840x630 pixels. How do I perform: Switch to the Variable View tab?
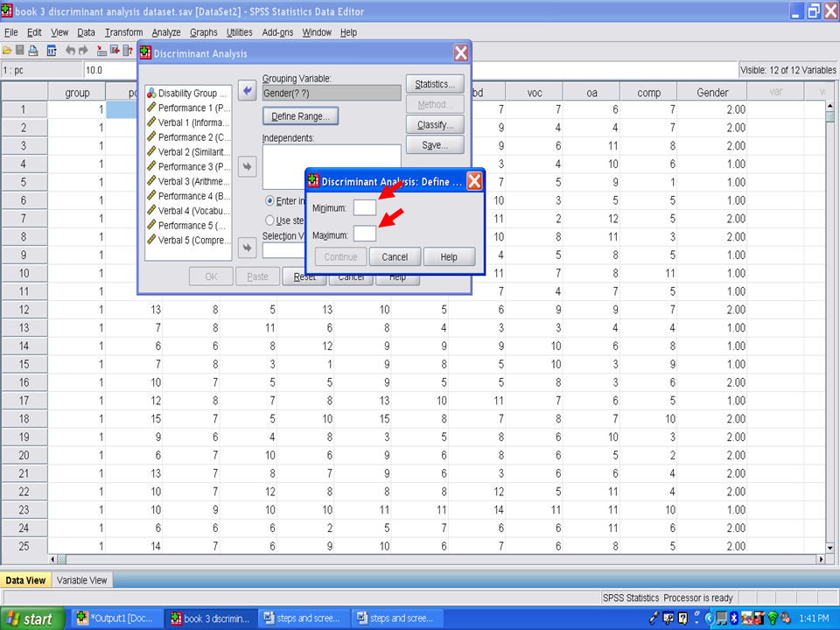point(81,580)
